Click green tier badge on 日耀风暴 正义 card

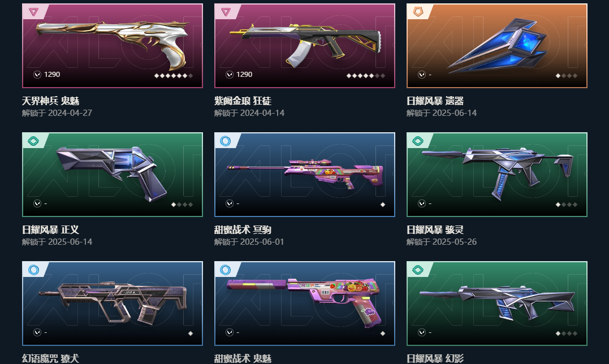(33, 141)
